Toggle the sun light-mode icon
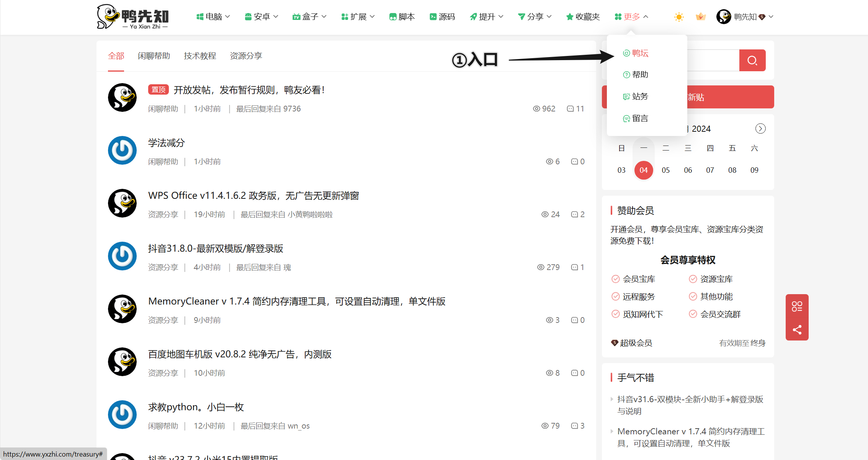 tap(679, 17)
